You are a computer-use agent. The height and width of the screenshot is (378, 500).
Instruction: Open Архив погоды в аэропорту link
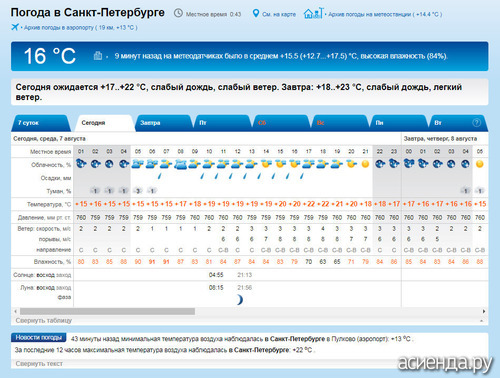(80, 27)
